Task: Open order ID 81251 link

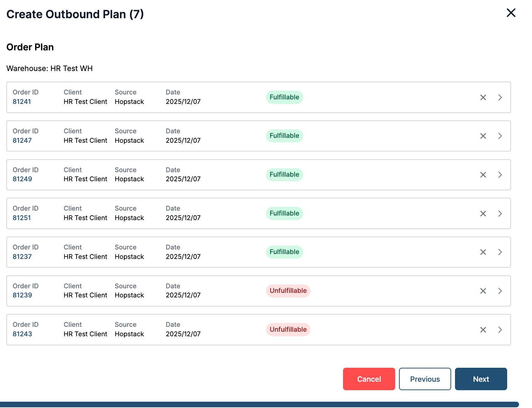Action: click(x=22, y=218)
